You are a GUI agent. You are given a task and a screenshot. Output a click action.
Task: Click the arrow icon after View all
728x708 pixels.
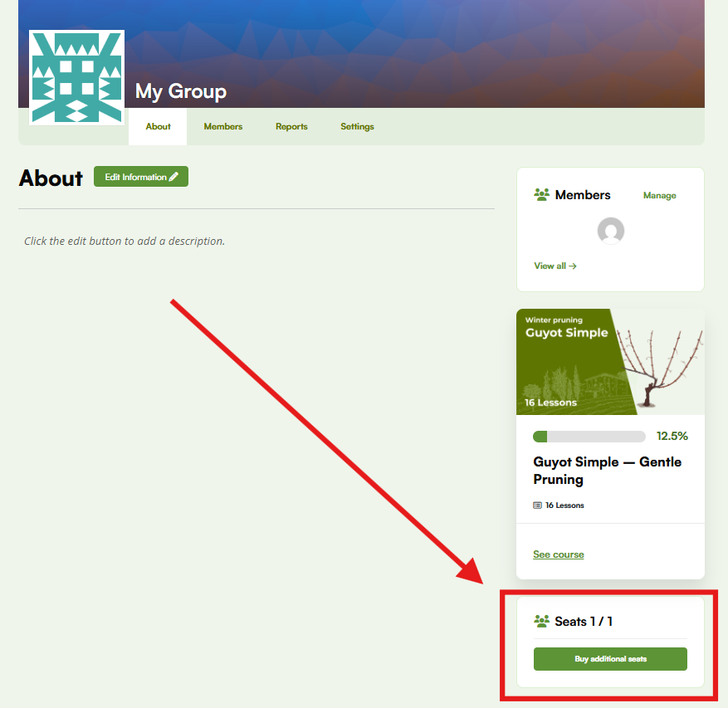[x=573, y=266]
